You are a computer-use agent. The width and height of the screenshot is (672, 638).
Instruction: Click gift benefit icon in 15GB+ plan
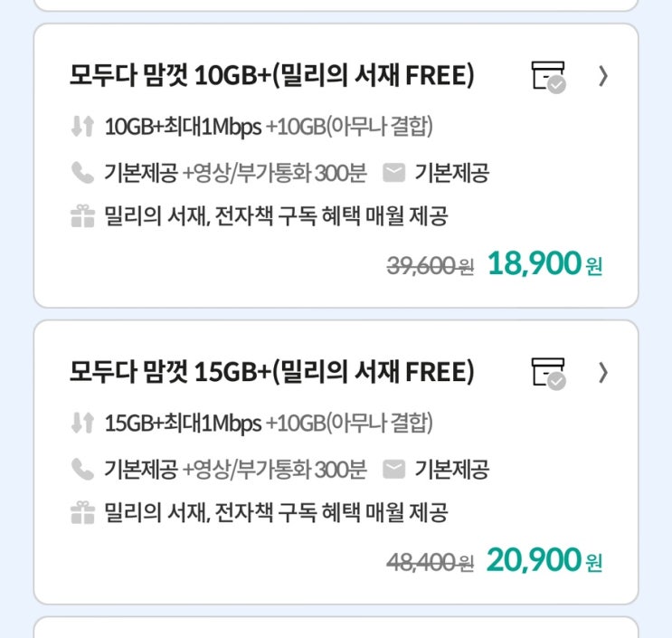tap(82, 512)
